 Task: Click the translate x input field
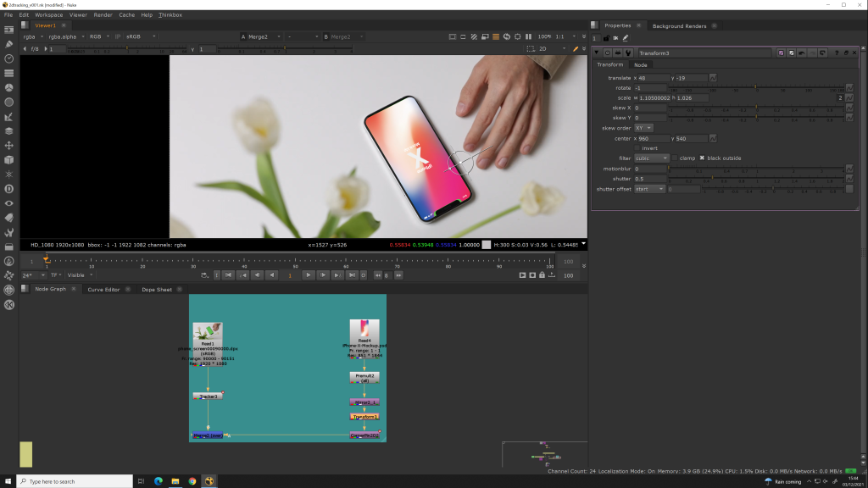(x=653, y=78)
